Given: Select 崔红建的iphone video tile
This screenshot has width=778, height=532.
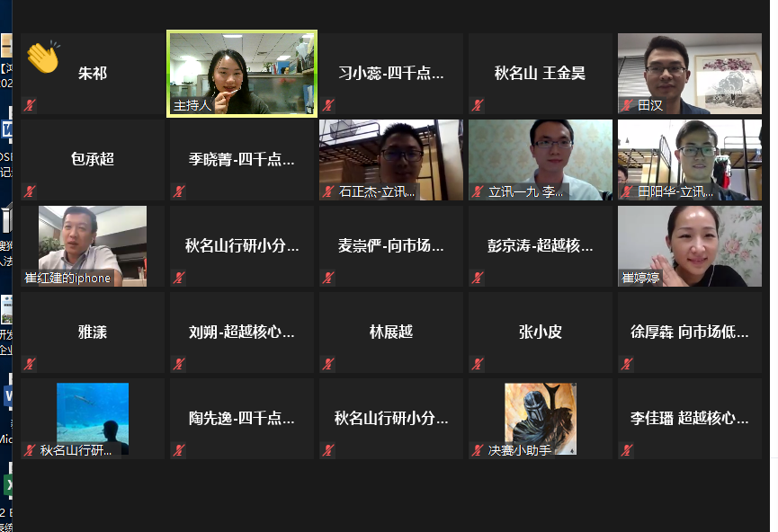Looking at the screenshot, I should [93, 246].
